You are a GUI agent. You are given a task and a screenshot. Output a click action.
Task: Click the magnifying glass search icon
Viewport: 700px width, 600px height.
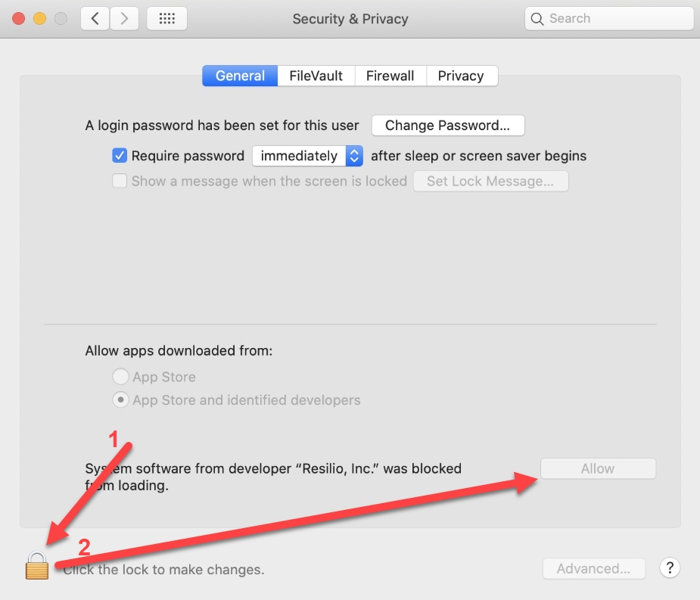[537, 19]
